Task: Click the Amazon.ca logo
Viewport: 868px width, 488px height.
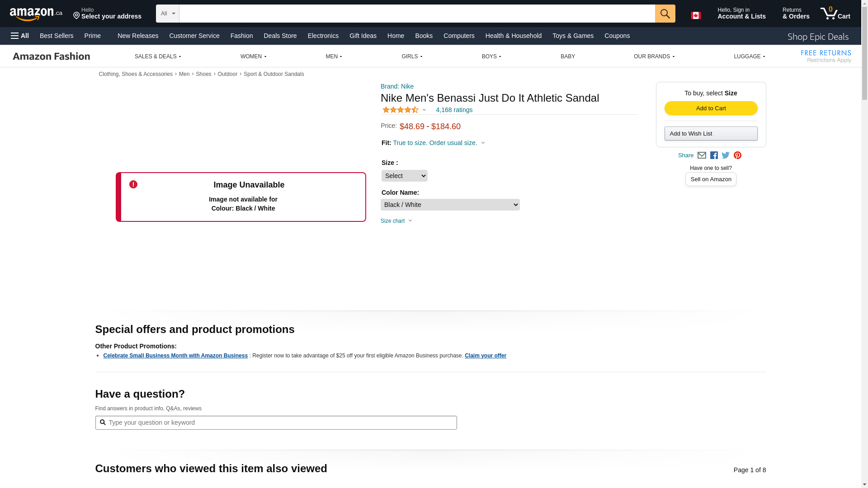Action: [x=36, y=14]
